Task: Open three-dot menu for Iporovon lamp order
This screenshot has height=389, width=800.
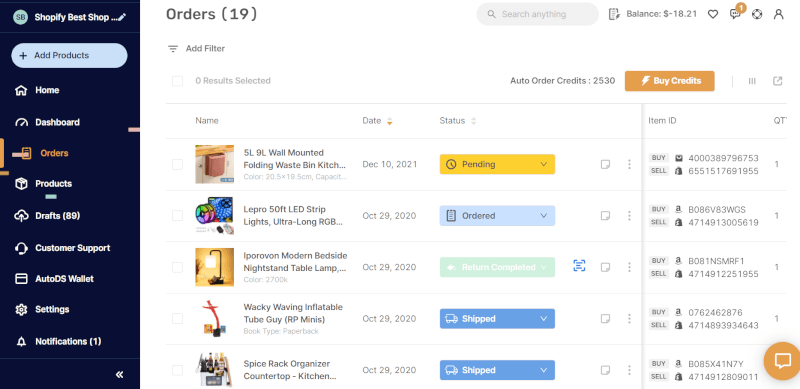Action: (x=629, y=268)
